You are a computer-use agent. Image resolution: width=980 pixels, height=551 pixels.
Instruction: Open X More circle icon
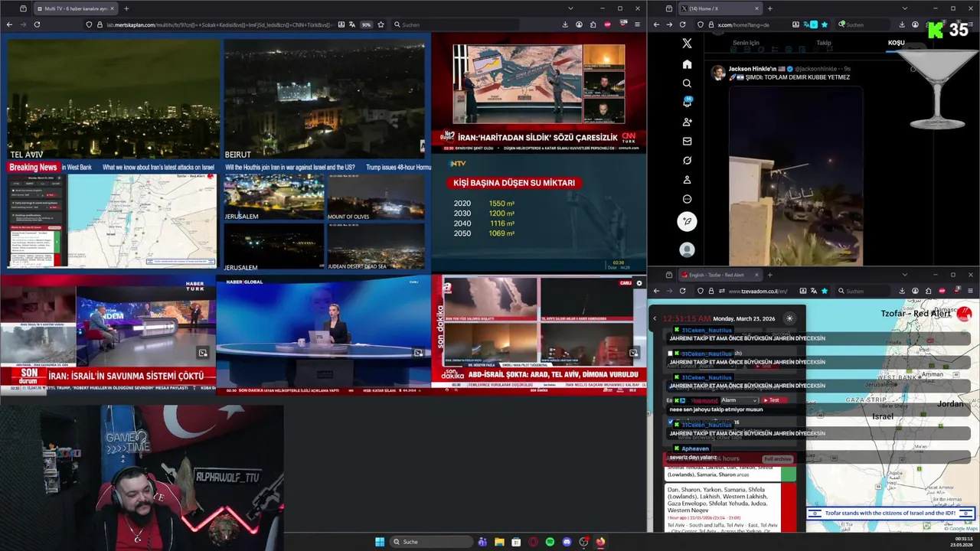click(x=687, y=199)
